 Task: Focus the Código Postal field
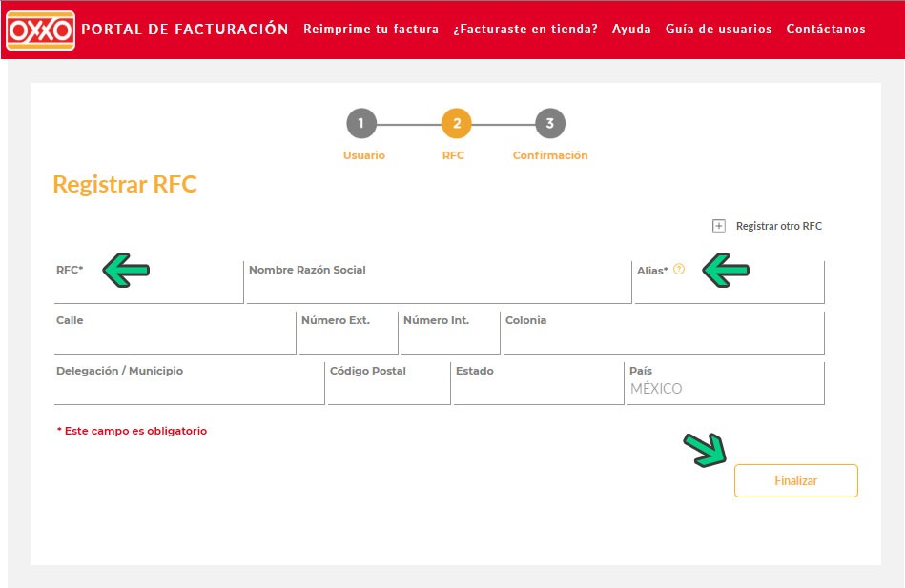point(389,383)
